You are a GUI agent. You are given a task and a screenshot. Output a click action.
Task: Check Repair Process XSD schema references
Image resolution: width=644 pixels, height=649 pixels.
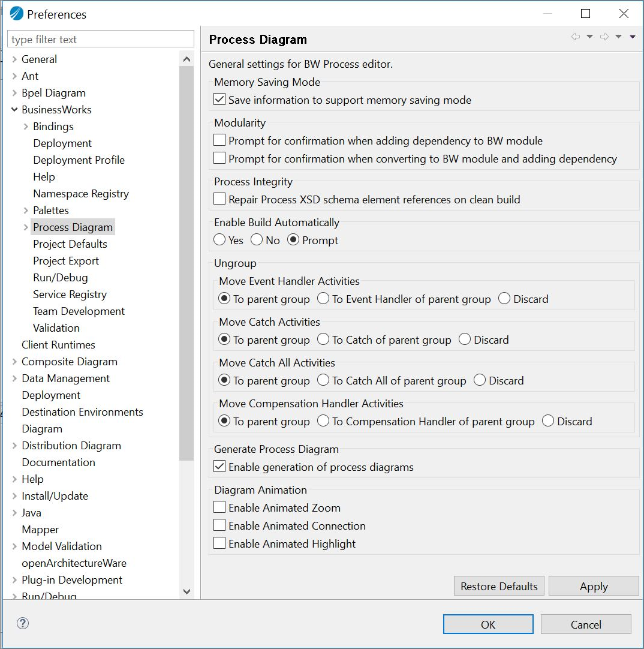(x=219, y=200)
